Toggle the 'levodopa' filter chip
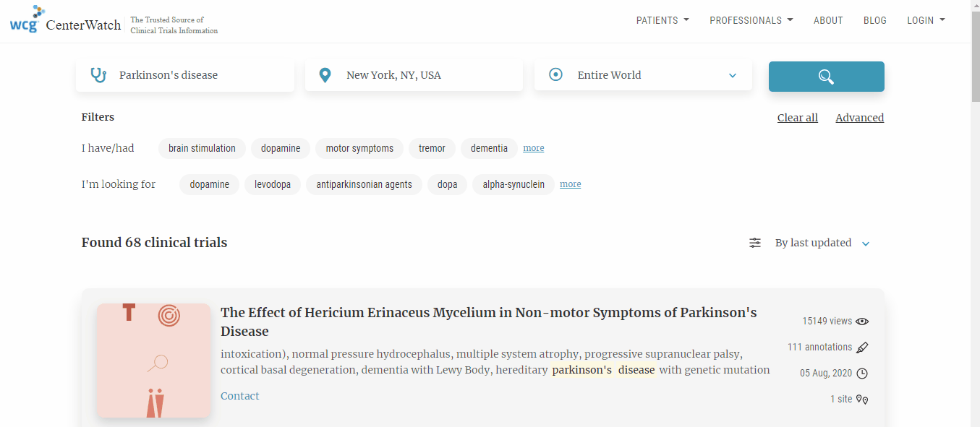This screenshot has width=980, height=427. click(272, 184)
